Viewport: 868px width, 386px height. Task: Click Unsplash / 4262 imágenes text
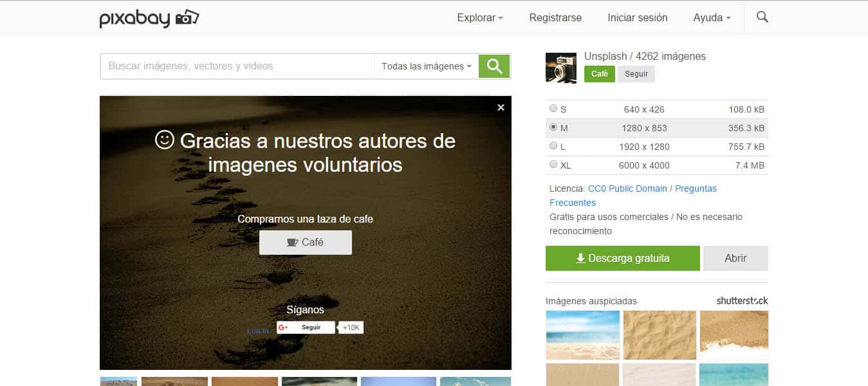645,56
